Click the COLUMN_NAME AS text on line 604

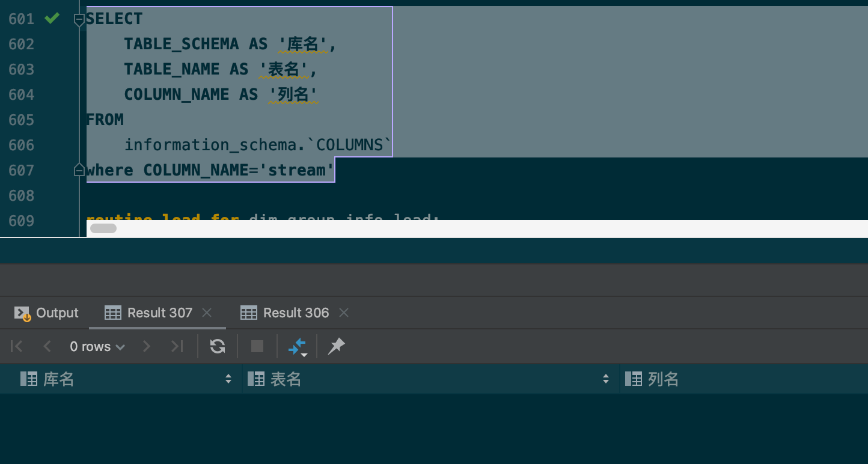[191, 94]
